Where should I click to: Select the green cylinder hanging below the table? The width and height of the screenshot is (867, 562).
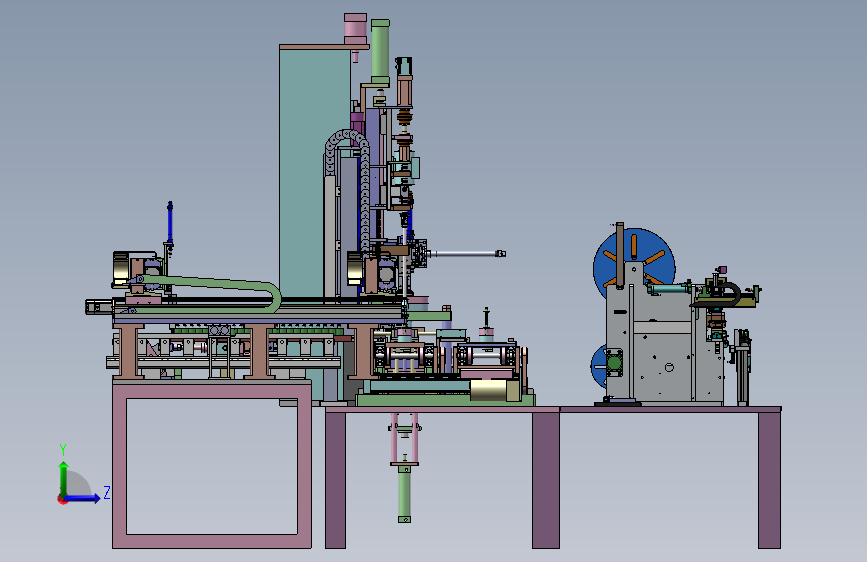pos(404,493)
